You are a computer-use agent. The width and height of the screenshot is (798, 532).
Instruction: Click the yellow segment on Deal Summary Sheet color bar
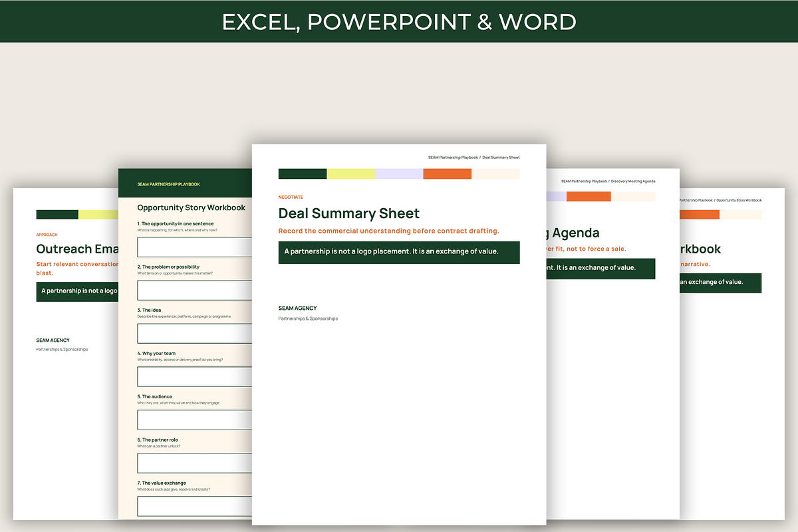[351, 174]
